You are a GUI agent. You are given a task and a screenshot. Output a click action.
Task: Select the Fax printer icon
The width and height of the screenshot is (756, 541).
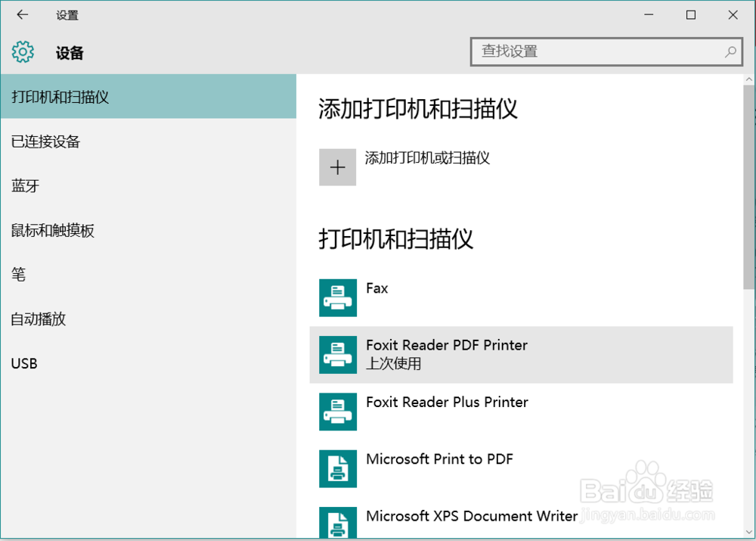(338, 298)
